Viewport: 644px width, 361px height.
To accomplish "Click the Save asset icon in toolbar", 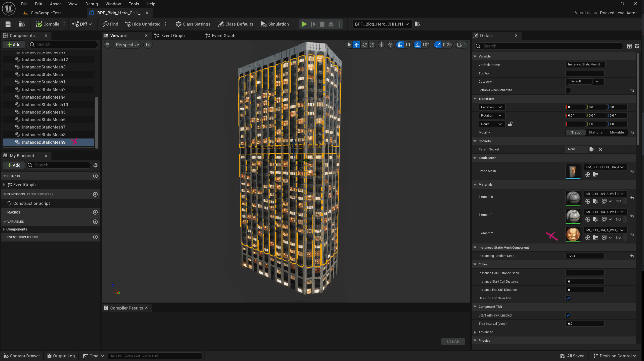I will pyautogui.click(x=8, y=24).
